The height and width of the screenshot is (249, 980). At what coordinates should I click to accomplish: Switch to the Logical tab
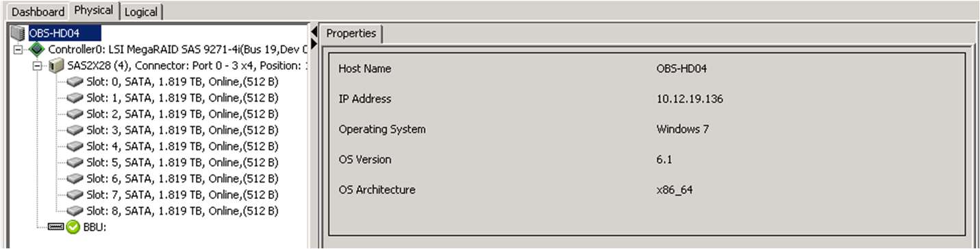(142, 12)
